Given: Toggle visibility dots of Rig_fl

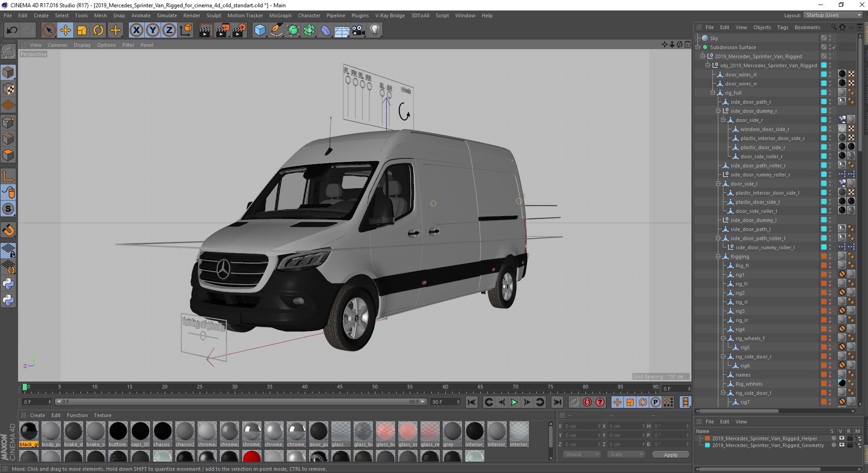Looking at the screenshot, I should pos(830,266).
